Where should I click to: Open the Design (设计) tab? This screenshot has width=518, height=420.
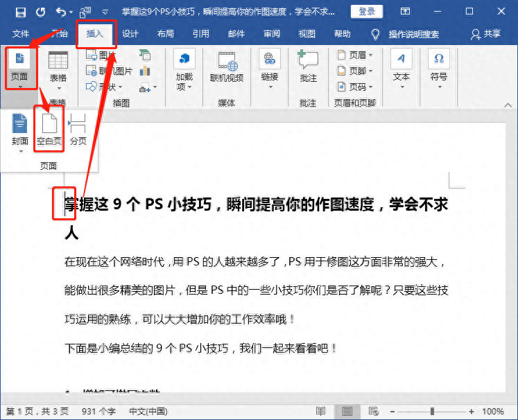tap(130, 34)
